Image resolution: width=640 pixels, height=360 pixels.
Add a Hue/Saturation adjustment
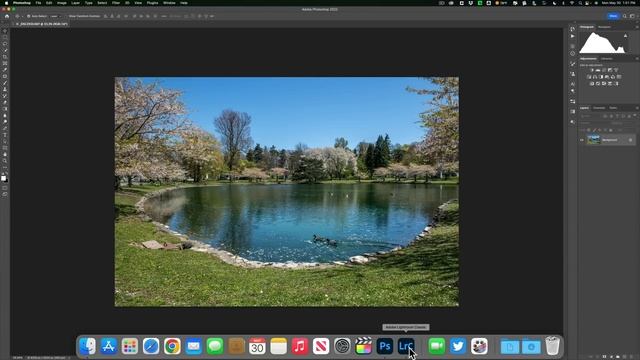(589, 77)
